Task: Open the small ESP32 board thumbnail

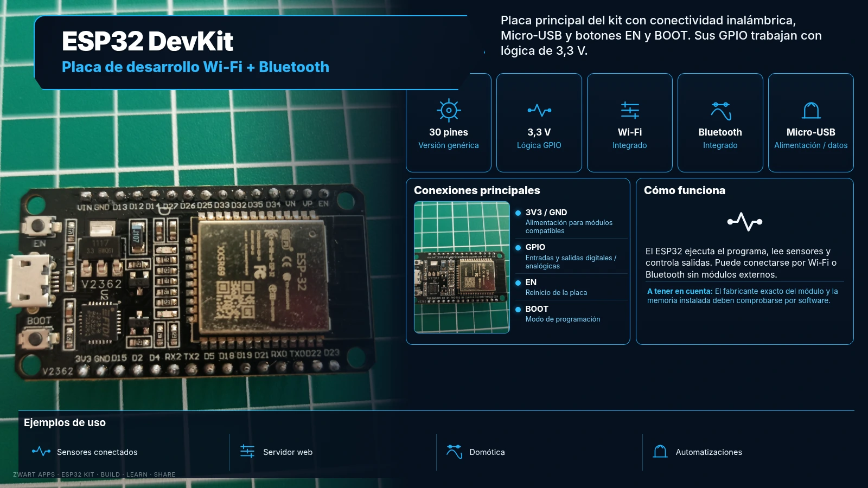Action: (x=462, y=267)
